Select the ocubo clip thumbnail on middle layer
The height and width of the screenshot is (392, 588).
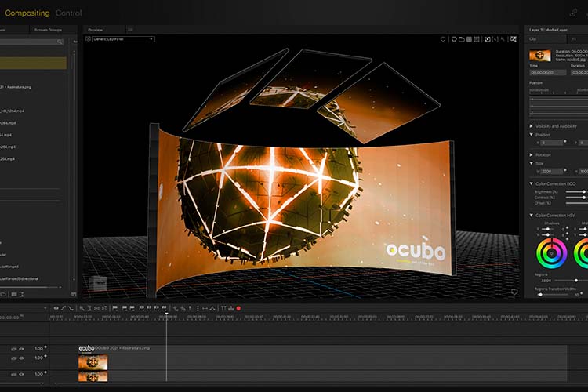pyautogui.click(x=93, y=363)
